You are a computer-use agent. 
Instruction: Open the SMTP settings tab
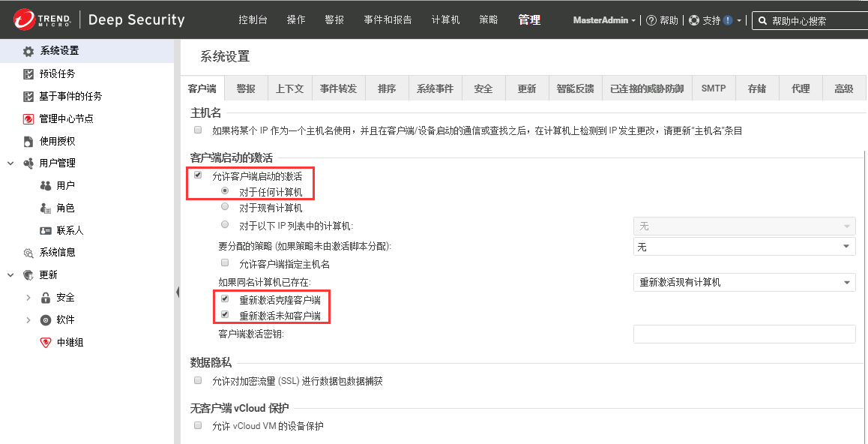714,88
